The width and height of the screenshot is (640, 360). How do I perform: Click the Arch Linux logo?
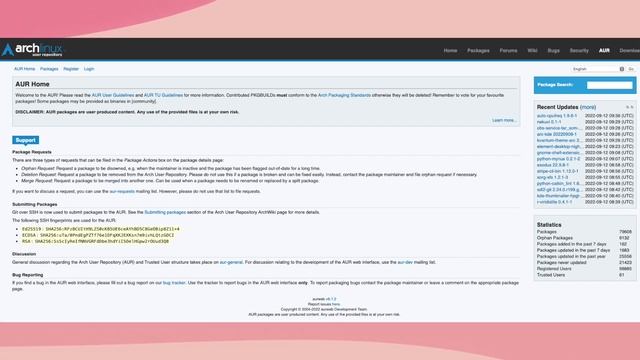tap(33, 49)
